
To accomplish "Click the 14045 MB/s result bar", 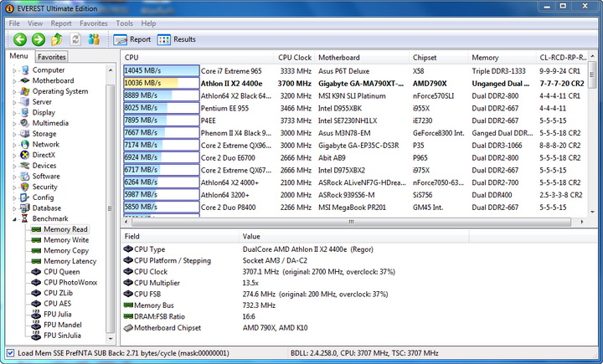I will coord(161,71).
